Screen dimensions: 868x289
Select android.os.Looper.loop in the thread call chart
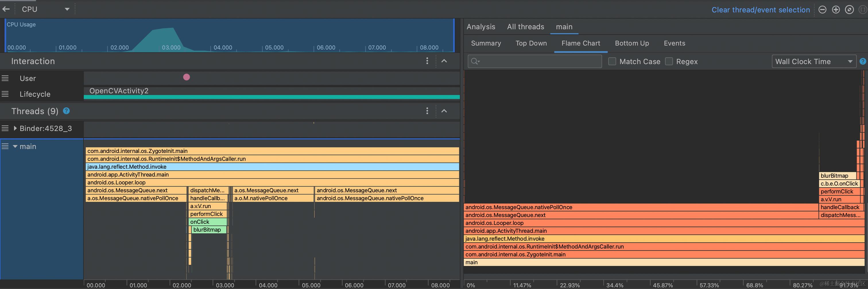(x=272, y=183)
